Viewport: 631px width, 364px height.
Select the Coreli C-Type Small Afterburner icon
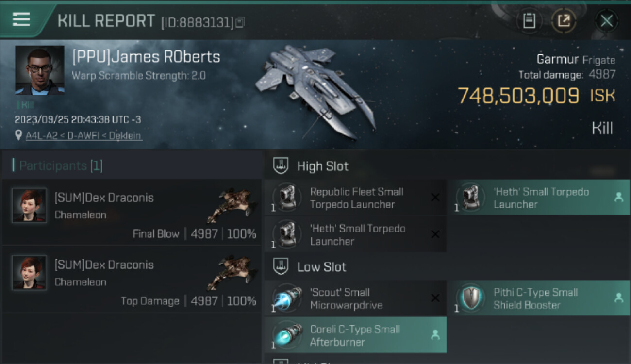pyautogui.click(x=287, y=335)
